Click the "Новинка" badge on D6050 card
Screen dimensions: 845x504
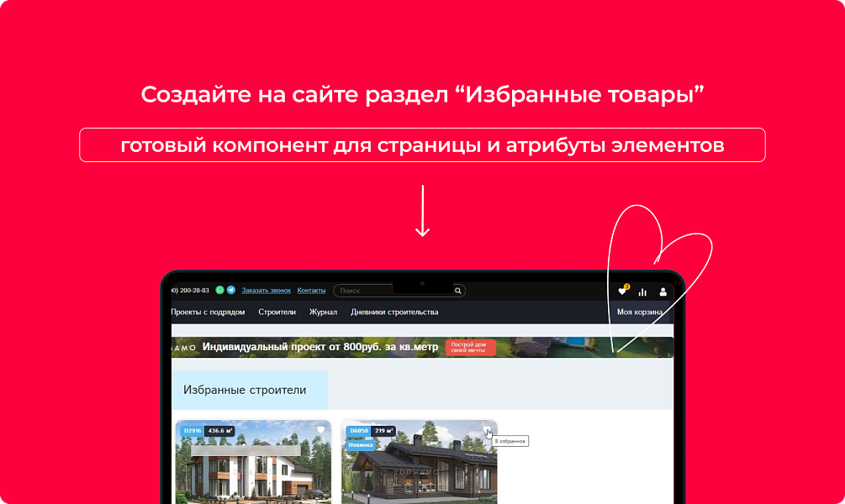tap(361, 445)
